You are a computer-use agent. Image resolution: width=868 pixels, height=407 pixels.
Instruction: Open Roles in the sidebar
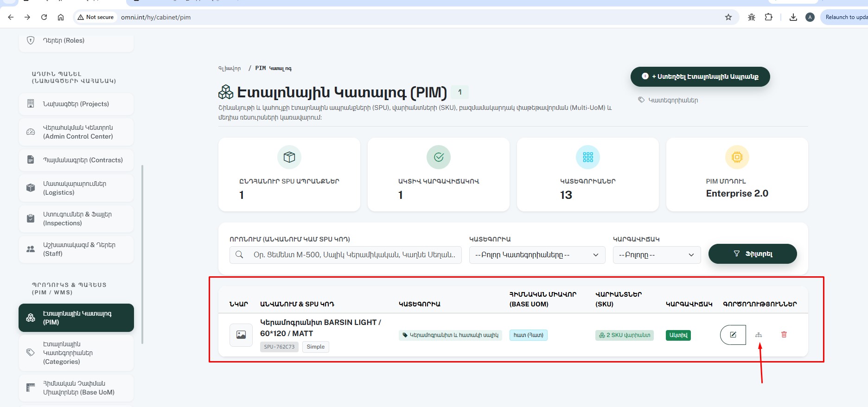click(x=77, y=41)
